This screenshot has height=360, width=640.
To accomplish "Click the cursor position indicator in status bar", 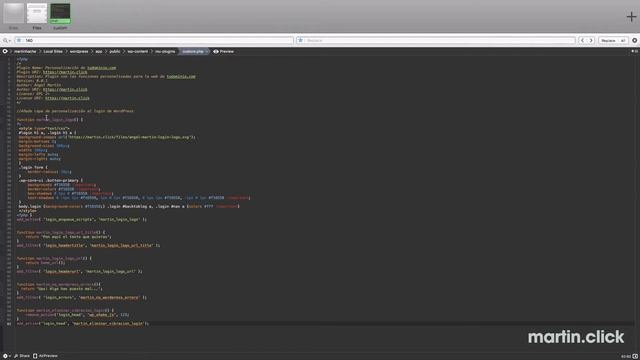I will tap(626, 356).
